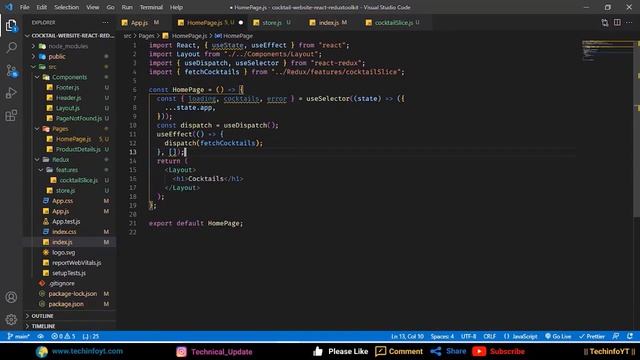Expand the public folder

point(69,56)
